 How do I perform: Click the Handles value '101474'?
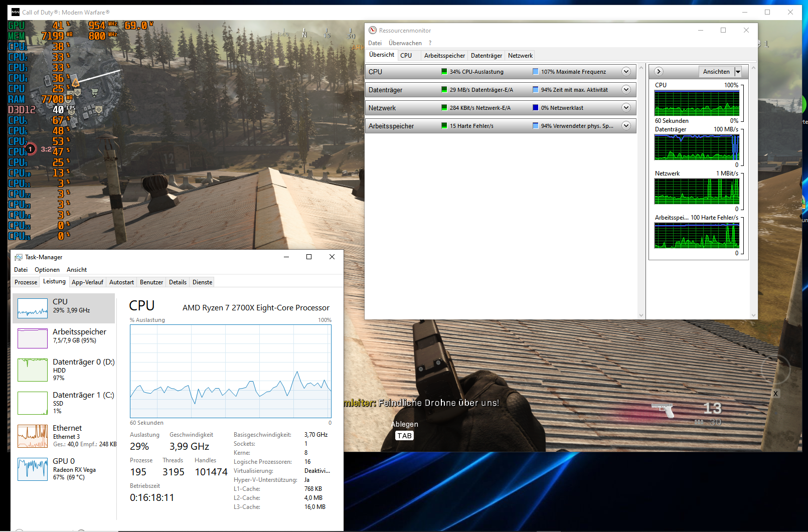(x=211, y=472)
